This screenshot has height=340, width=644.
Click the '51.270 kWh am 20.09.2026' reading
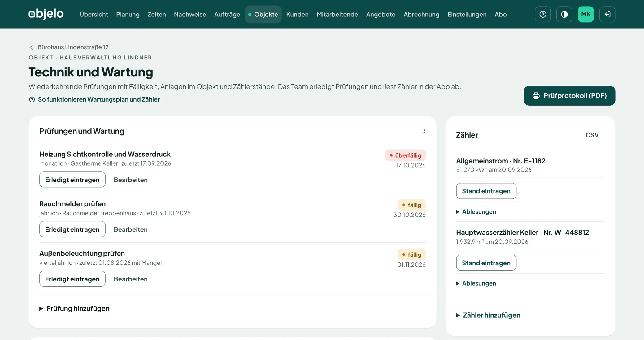point(494,170)
